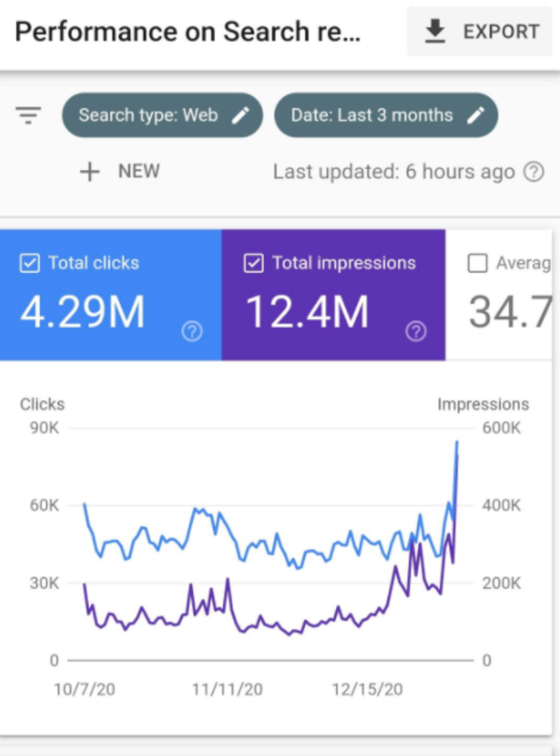Click help icon on Total clicks card
Viewport: 560px width, 756px height.
click(x=192, y=331)
